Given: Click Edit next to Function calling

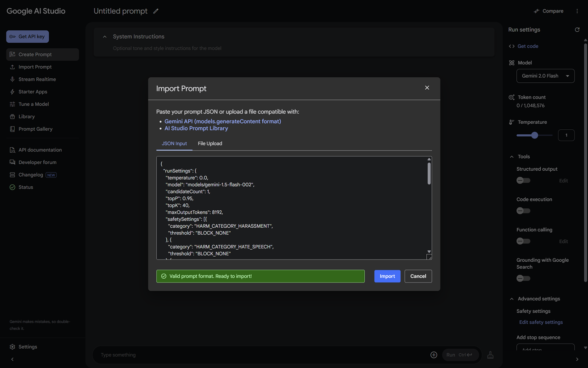Looking at the screenshot, I should [x=563, y=241].
